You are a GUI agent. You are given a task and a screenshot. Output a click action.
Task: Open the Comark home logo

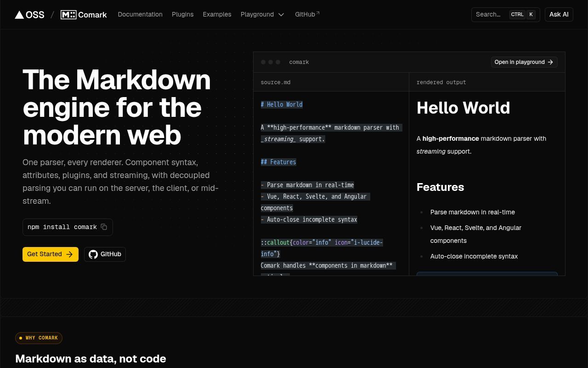(x=84, y=15)
